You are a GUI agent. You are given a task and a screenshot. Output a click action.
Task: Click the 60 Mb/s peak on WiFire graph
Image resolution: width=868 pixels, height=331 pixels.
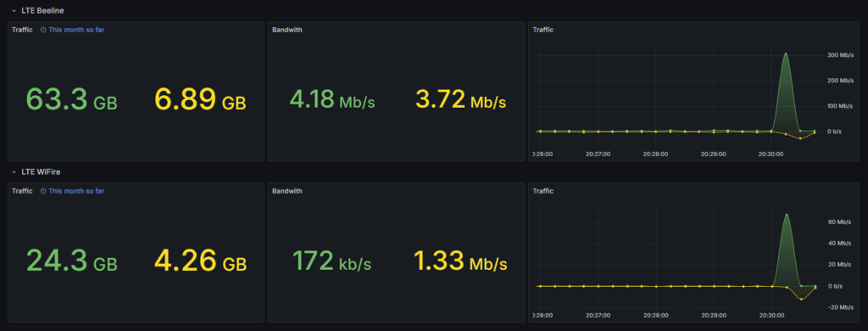[x=786, y=215]
